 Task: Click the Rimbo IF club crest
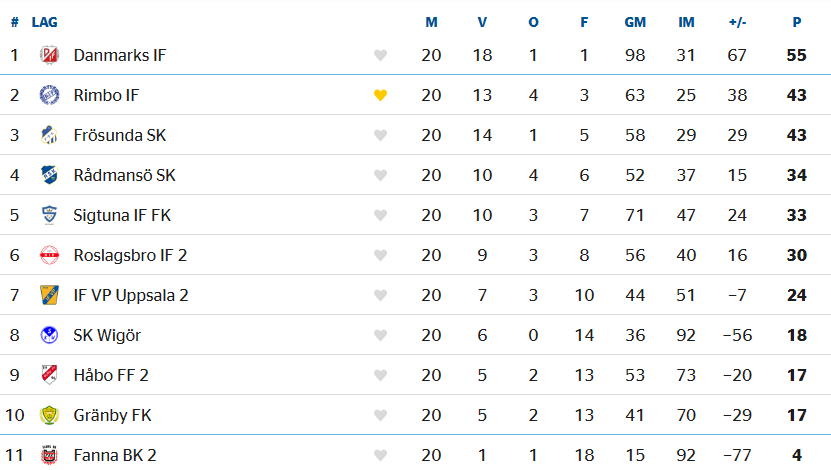[x=49, y=95]
